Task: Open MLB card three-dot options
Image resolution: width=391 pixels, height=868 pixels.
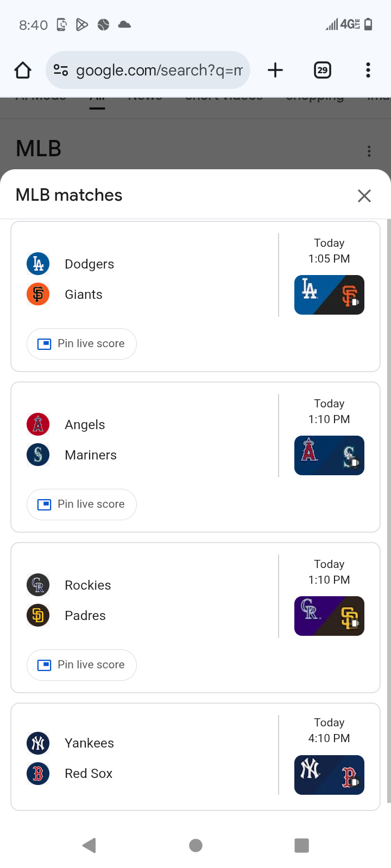Action: (x=369, y=151)
